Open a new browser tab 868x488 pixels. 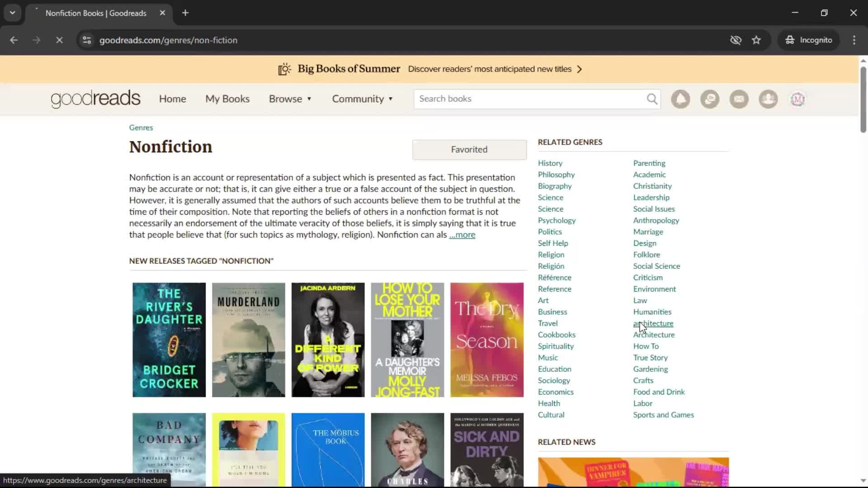pyautogui.click(x=185, y=13)
